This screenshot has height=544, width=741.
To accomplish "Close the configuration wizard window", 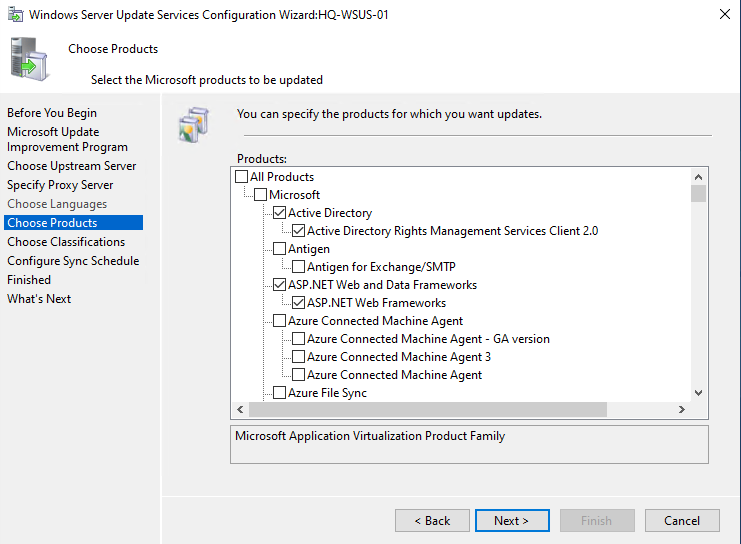I will 723,14.
